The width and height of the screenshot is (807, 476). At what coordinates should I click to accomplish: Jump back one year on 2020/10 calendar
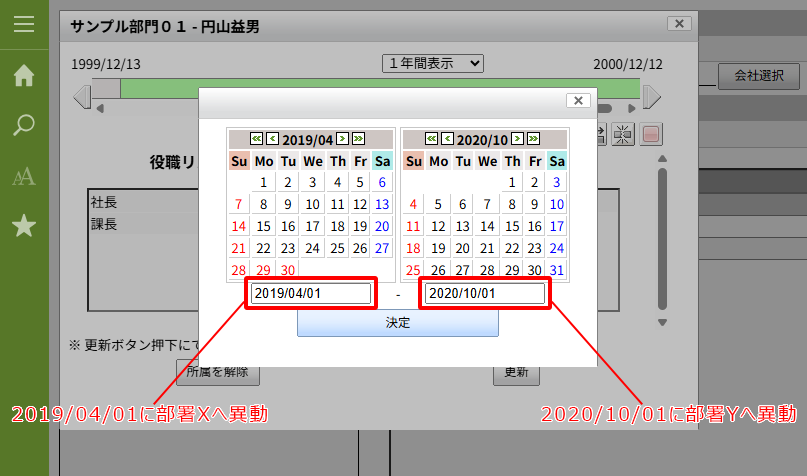[431, 139]
